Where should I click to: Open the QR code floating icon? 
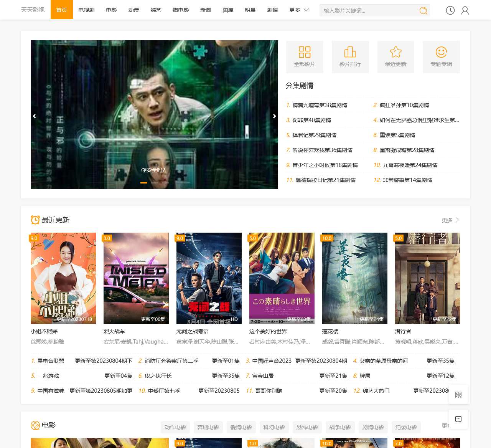[x=458, y=394]
